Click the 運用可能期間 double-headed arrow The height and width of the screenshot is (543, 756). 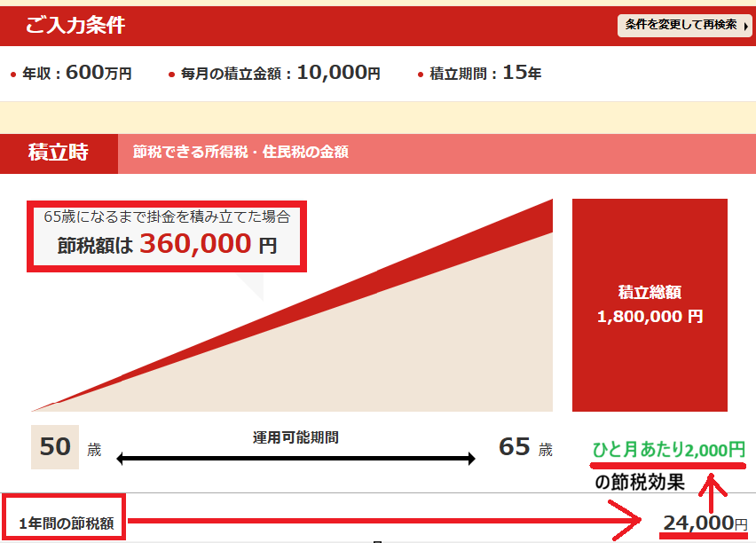click(295, 459)
